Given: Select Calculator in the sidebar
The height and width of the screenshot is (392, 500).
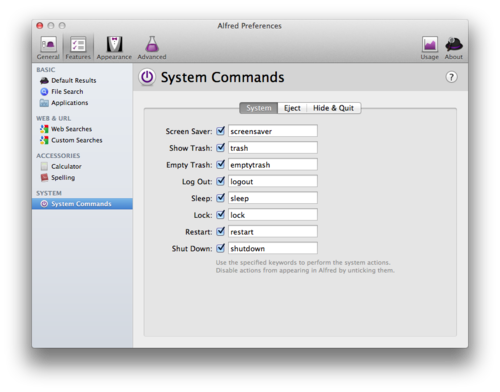Looking at the screenshot, I should [x=66, y=166].
